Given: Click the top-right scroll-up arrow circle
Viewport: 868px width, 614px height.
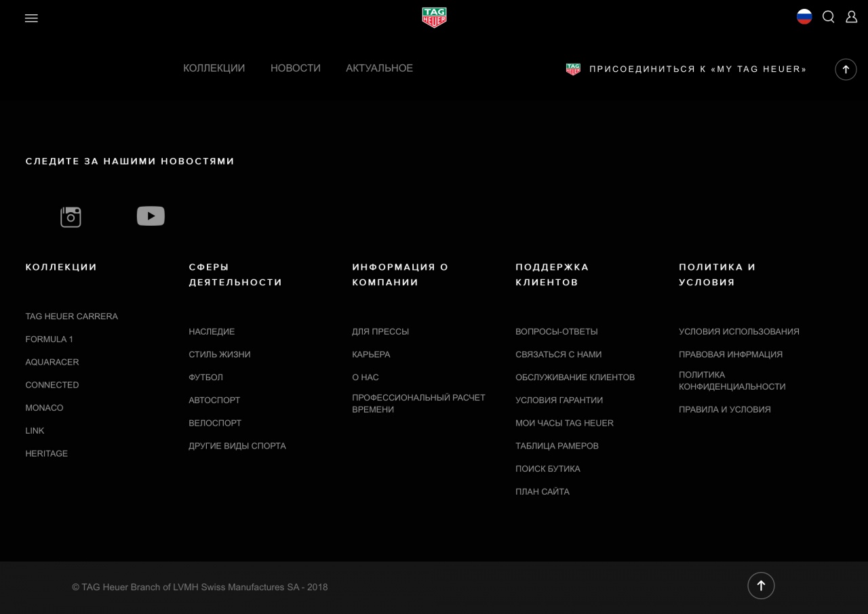Looking at the screenshot, I should coord(846,69).
